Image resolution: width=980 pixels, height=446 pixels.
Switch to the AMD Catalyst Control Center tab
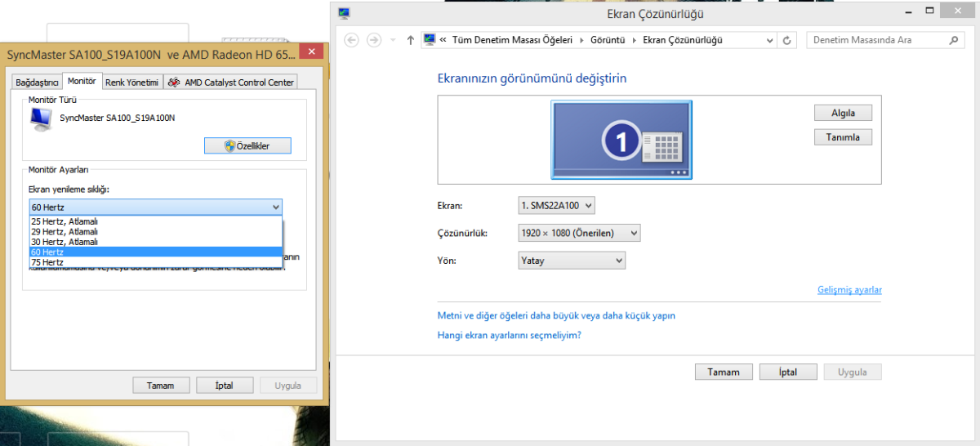point(230,83)
